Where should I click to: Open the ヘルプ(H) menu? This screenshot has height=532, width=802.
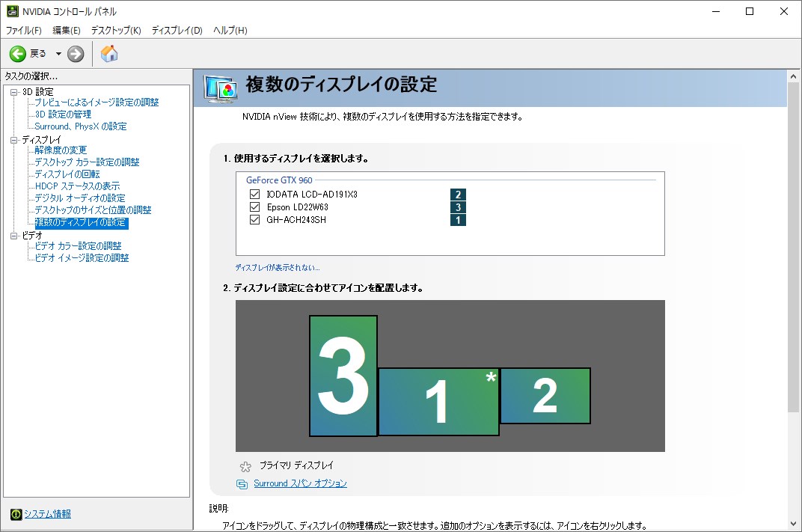[230, 30]
